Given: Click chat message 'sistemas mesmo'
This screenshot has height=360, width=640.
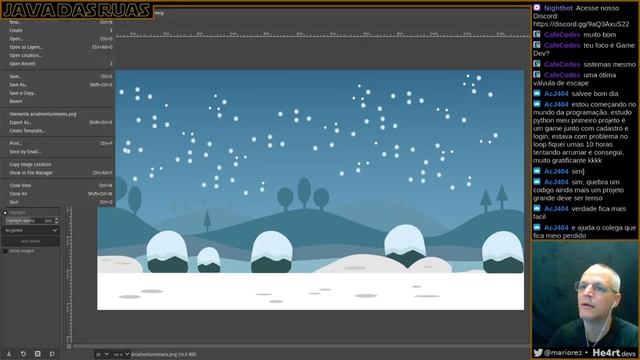Looking at the screenshot, I should tap(609, 64).
